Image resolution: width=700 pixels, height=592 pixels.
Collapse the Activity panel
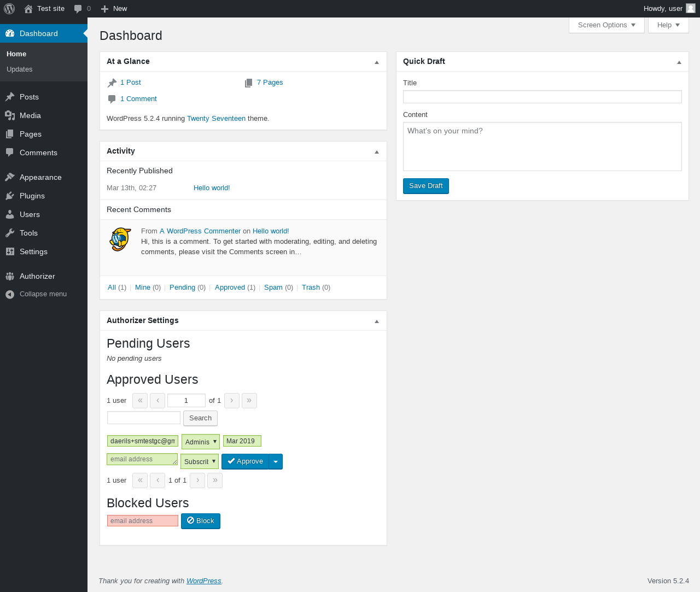pyautogui.click(x=377, y=151)
